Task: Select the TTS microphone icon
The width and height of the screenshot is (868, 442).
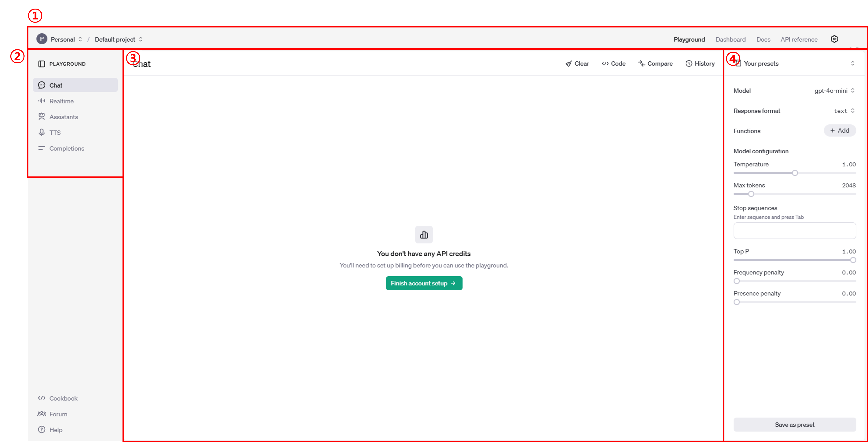Action: (x=41, y=132)
